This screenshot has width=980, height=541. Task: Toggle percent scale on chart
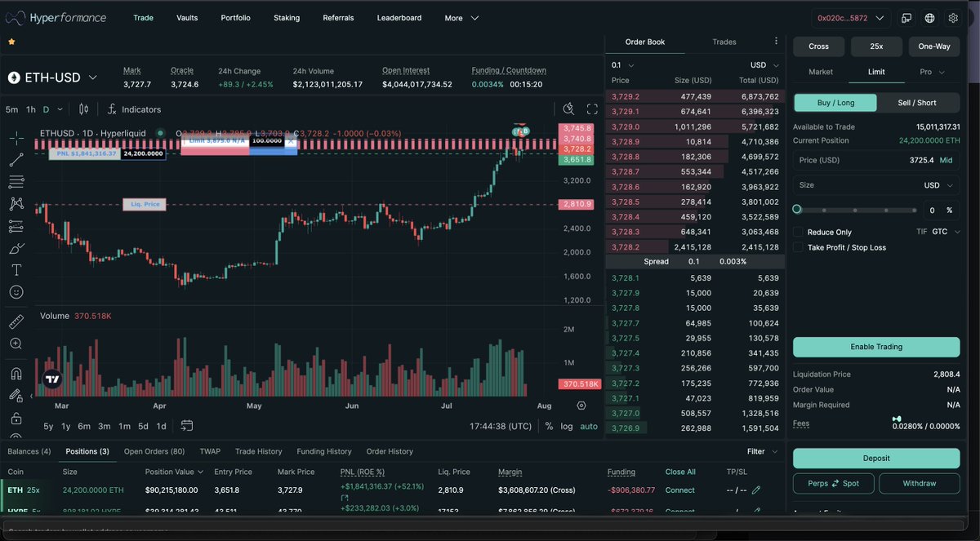[549, 426]
